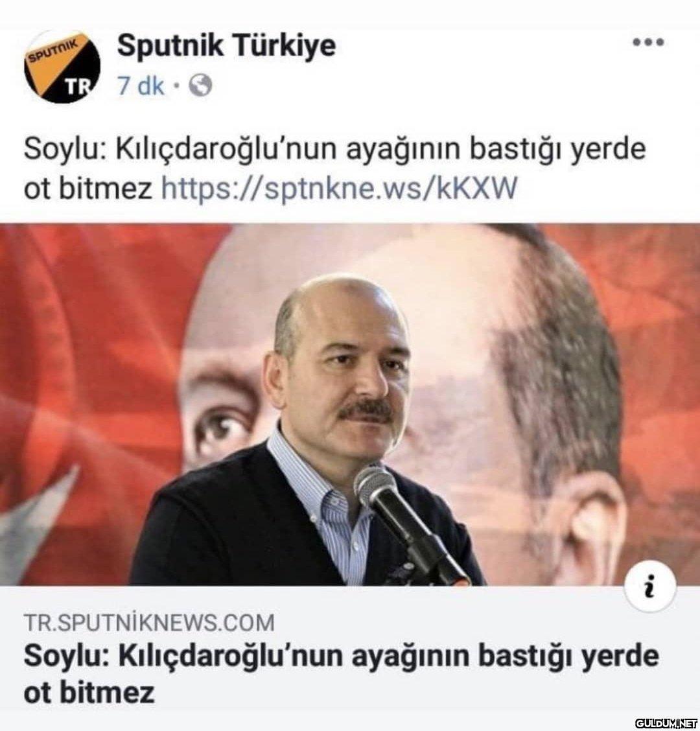
Task: Click the globe public audience icon
Action: (200, 86)
